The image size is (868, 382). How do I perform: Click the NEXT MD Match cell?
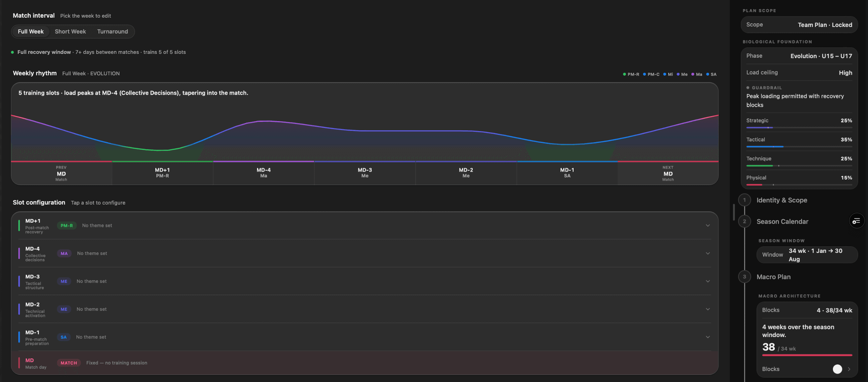(x=668, y=173)
